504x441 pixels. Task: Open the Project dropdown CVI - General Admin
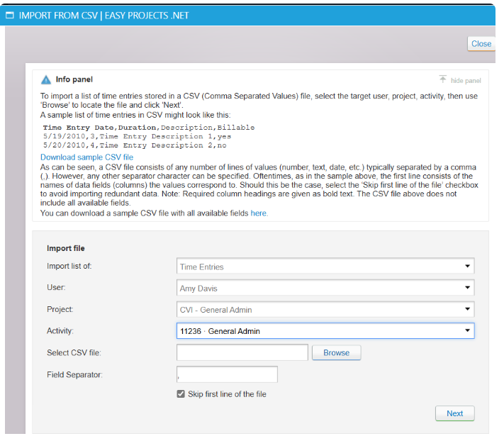coord(325,309)
